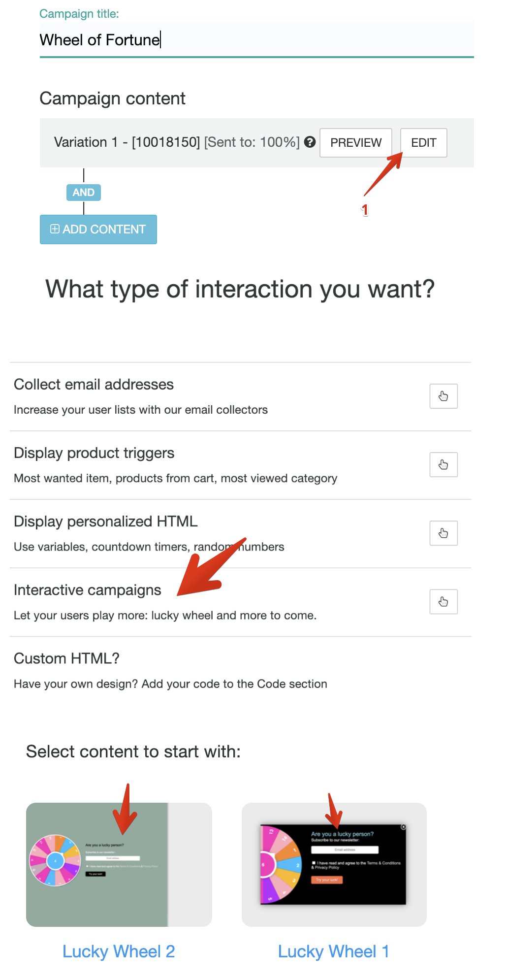Click the plus icon in ADD CONTENT
This screenshot has height=980, width=508.
pyautogui.click(x=55, y=229)
